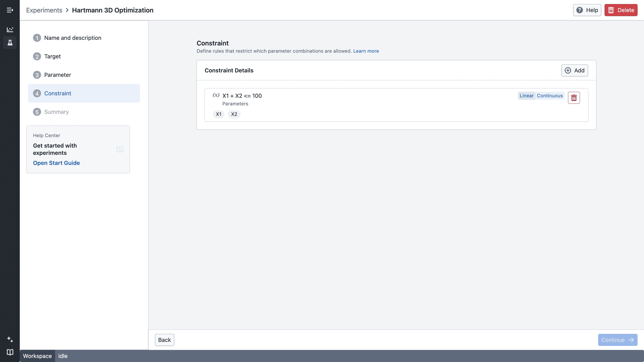Select the Parameter step
The width and height of the screenshot is (644, 362).
[x=84, y=75]
